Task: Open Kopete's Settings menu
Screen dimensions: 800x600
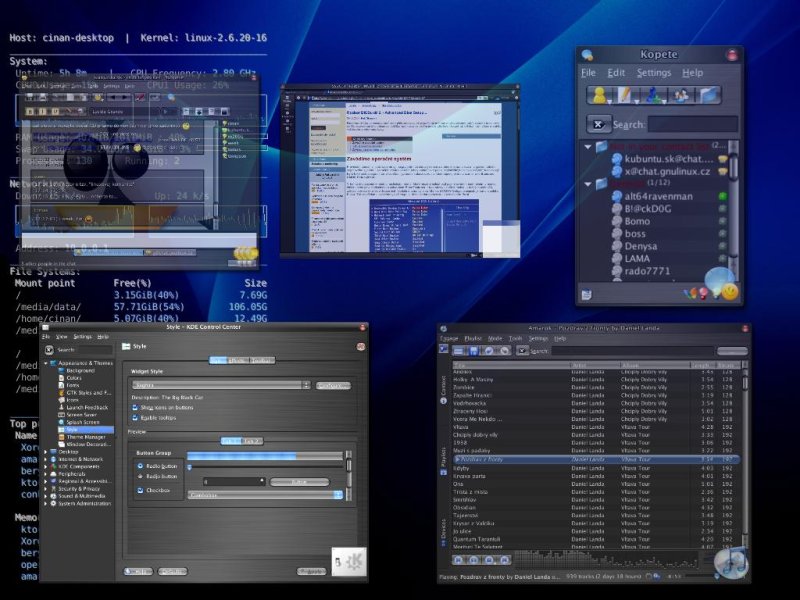Action: click(654, 73)
